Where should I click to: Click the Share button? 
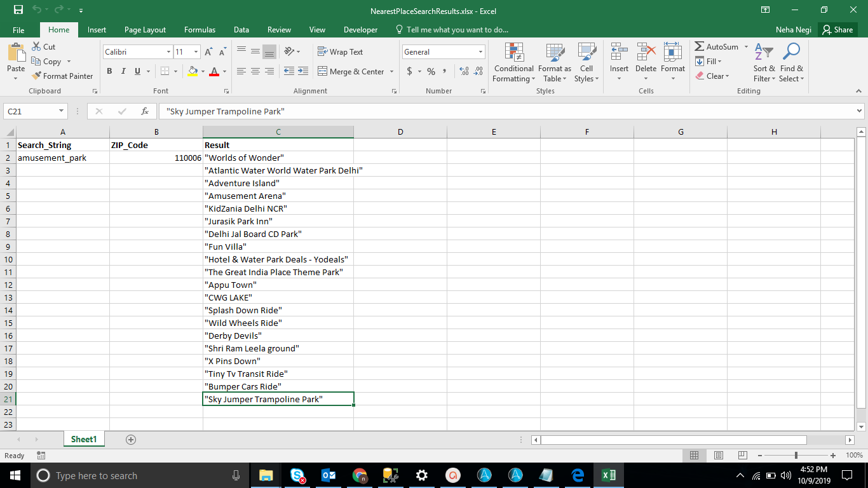[x=836, y=30]
